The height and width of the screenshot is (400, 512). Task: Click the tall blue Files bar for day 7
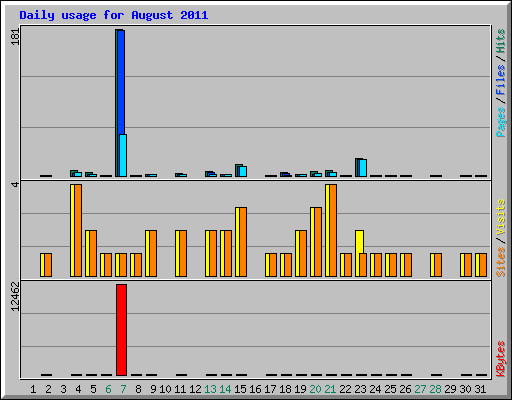[x=121, y=82]
